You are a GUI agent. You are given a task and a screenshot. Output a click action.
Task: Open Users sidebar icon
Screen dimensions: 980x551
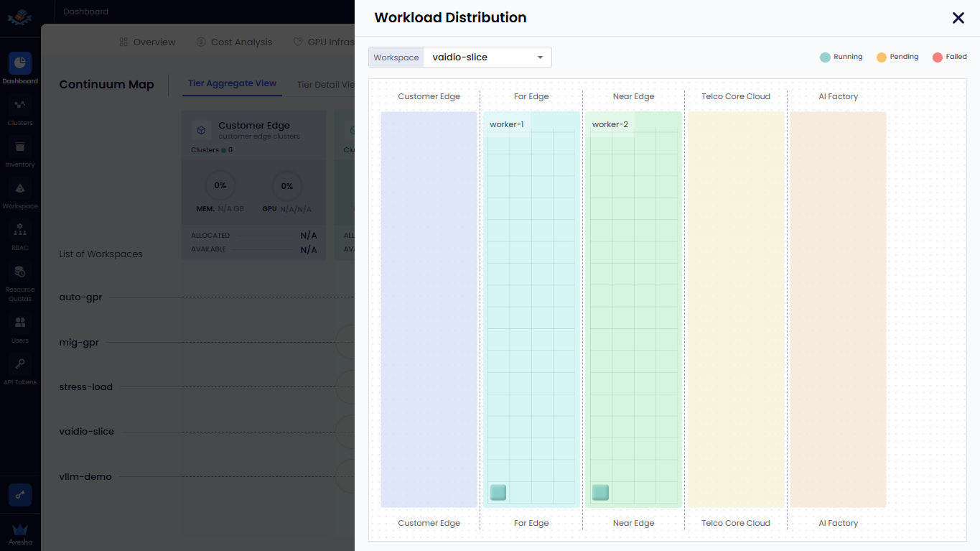tap(20, 323)
